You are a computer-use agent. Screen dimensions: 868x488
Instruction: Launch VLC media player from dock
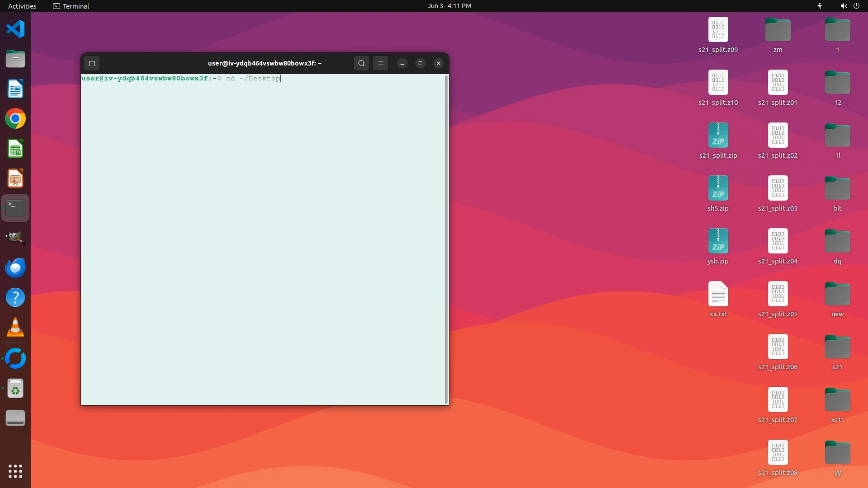pyautogui.click(x=15, y=328)
